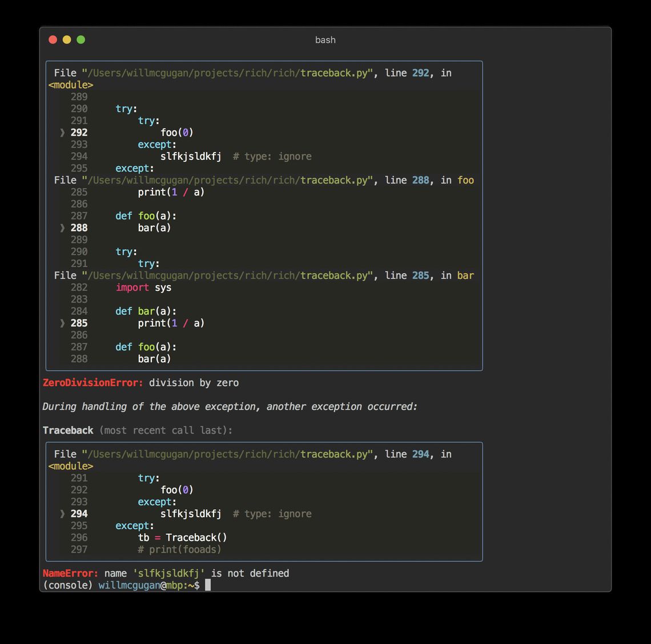
Task: Click the "bash" window title
Action: click(325, 40)
